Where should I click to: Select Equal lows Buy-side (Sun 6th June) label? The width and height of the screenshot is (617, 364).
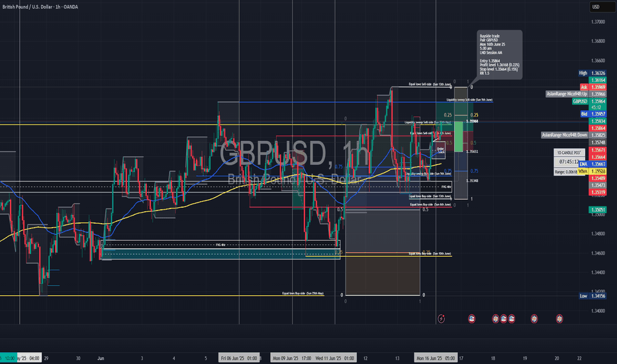click(430, 205)
